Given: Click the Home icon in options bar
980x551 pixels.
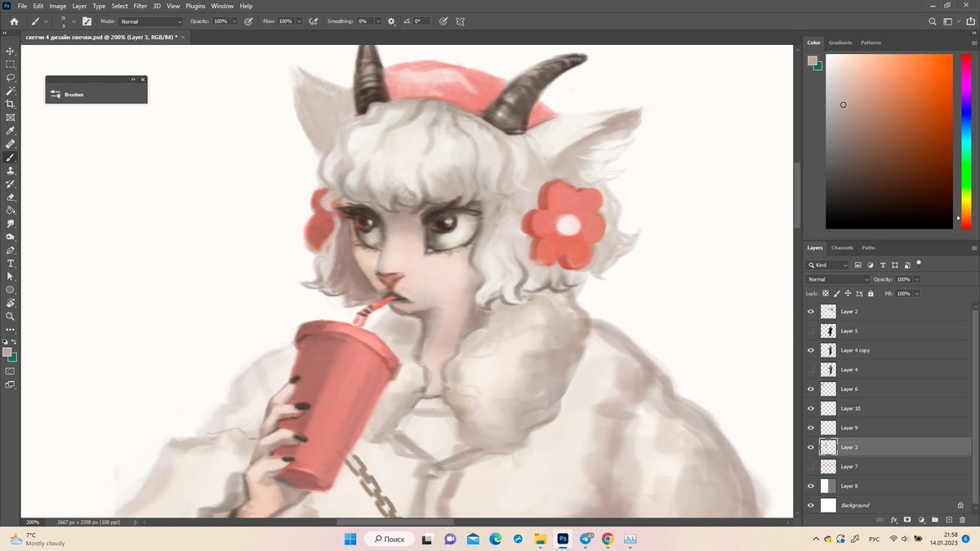Looking at the screenshot, I should [x=14, y=21].
